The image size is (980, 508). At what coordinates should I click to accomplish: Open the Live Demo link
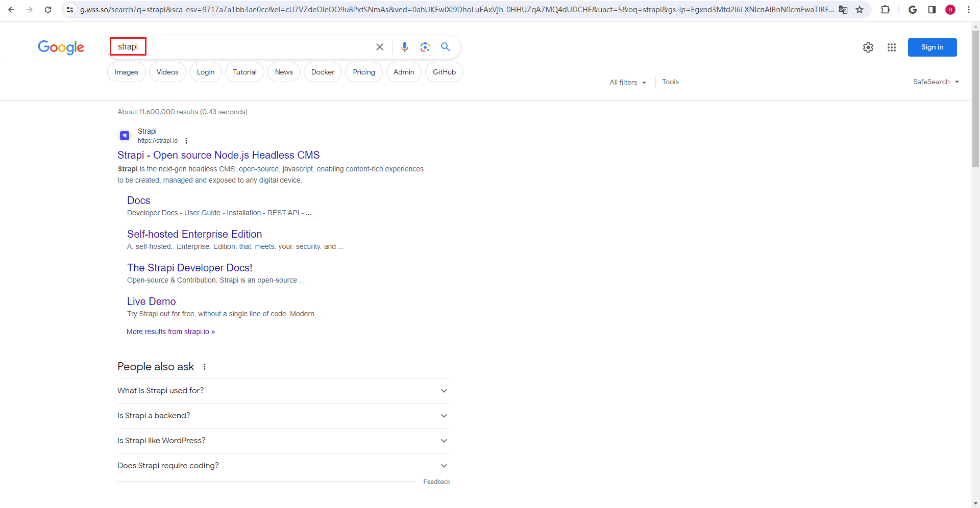tap(151, 301)
